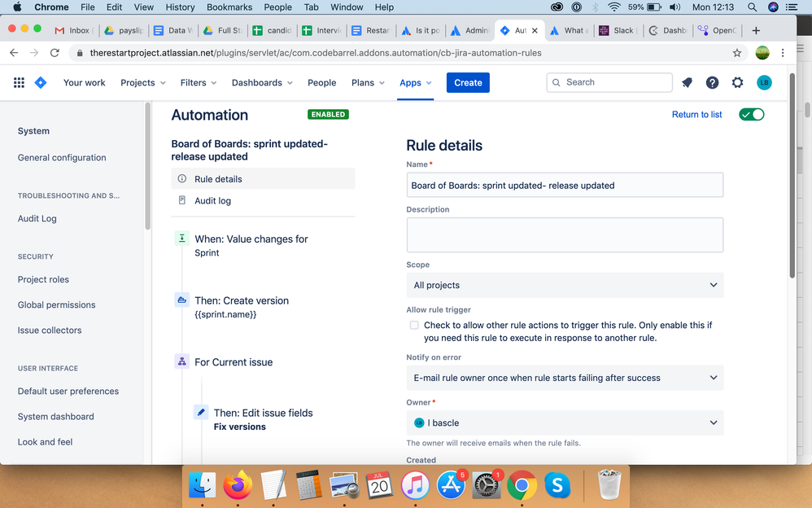The image size is (812, 508).
Task: Open the Calculator in the dock
Action: 309,485
